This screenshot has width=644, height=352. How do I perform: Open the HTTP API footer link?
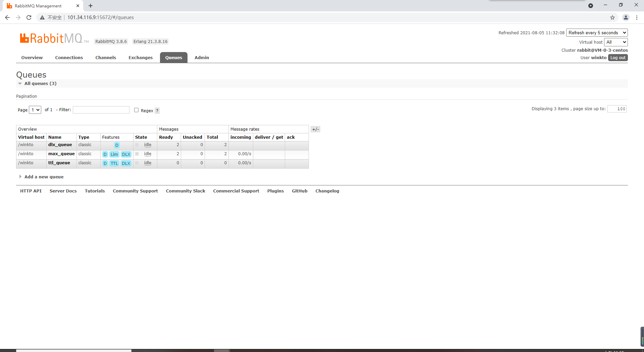31,191
